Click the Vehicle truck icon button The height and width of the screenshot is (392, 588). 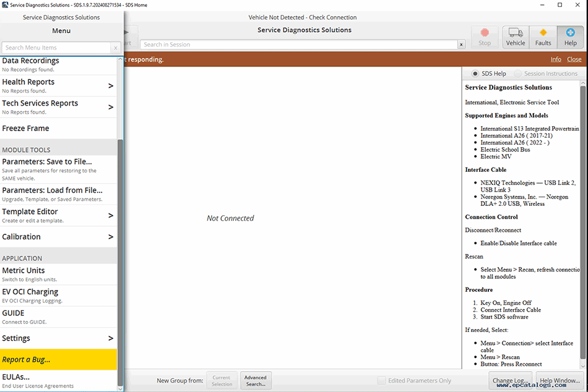(x=515, y=37)
